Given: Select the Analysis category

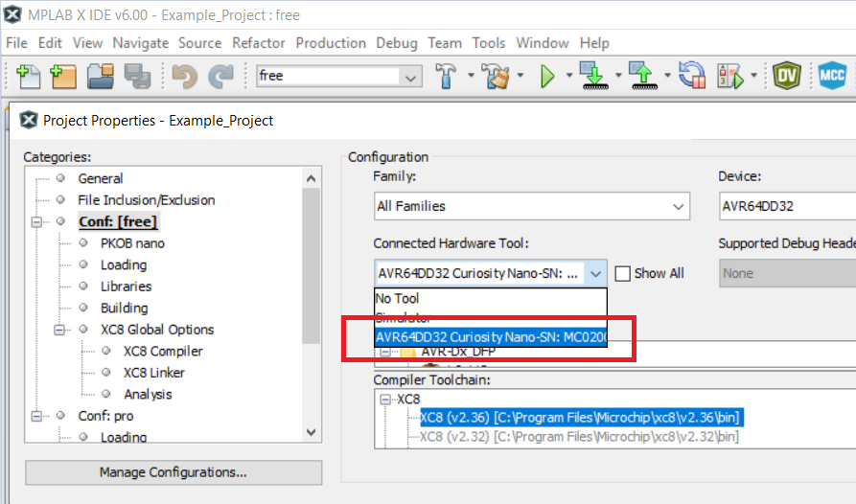Looking at the screenshot, I should pos(148,395).
